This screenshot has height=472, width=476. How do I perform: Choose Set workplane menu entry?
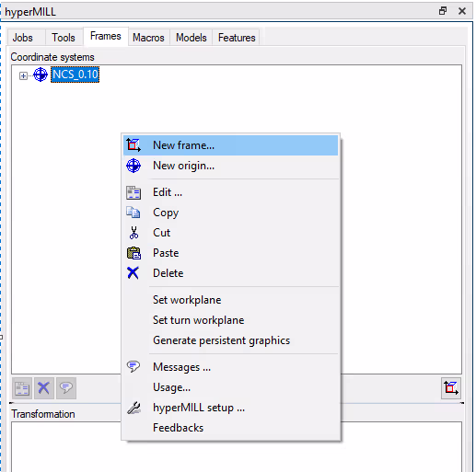230,300
